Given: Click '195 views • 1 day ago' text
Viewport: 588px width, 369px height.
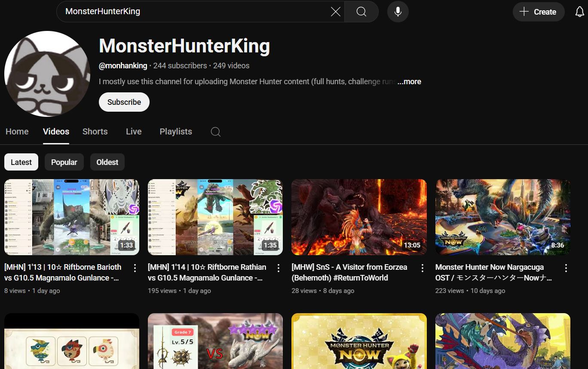Looking at the screenshot, I should [x=179, y=291].
